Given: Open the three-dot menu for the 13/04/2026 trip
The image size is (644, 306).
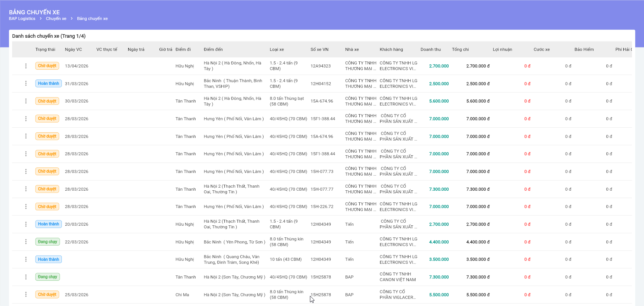Looking at the screenshot, I should (x=26, y=66).
